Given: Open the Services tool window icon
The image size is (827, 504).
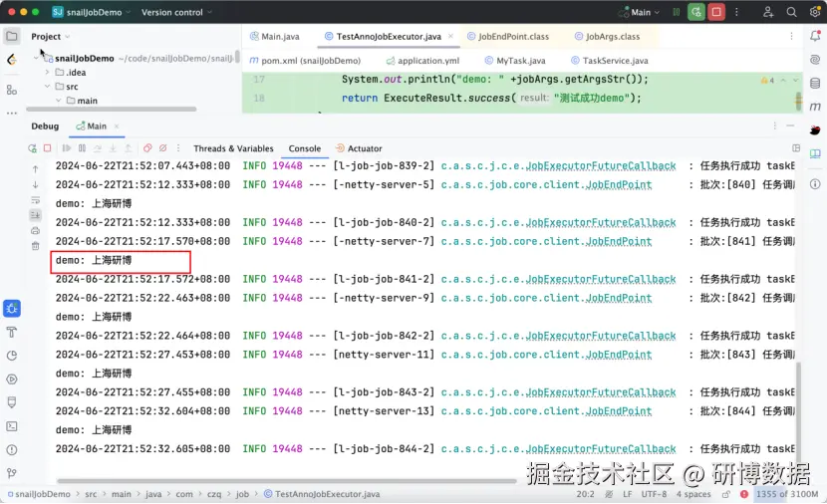Looking at the screenshot, I should click(x=12, y=379).
